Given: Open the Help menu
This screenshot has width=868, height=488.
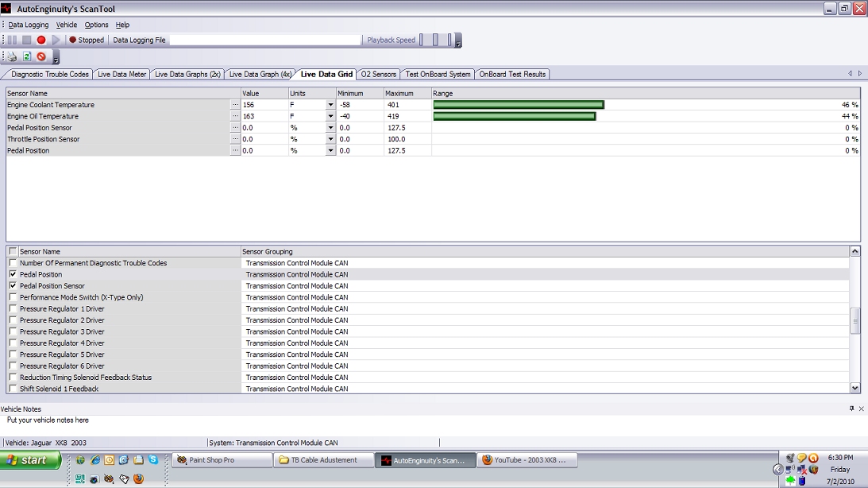Looking at the screenshot, I should [122, 25].
